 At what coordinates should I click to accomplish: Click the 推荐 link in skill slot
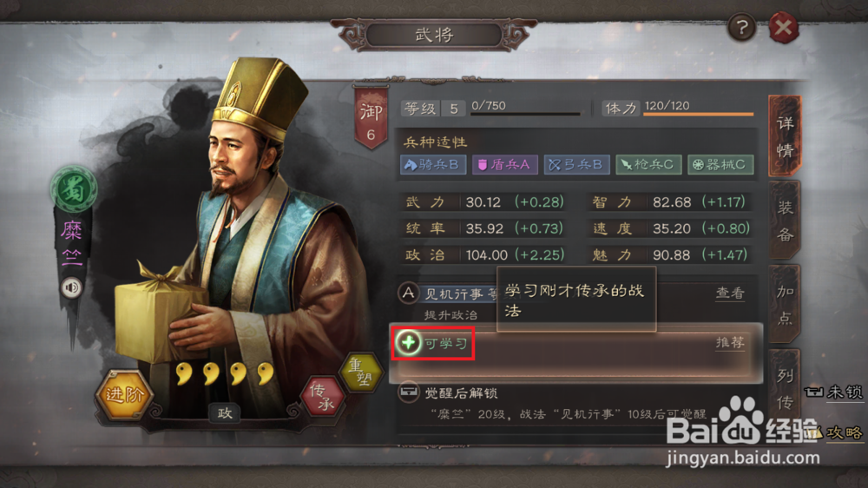(730, 343)
